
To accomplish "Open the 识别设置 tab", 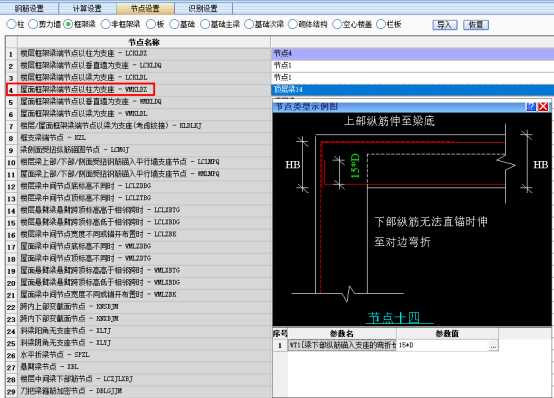I will tap(203, 8).
